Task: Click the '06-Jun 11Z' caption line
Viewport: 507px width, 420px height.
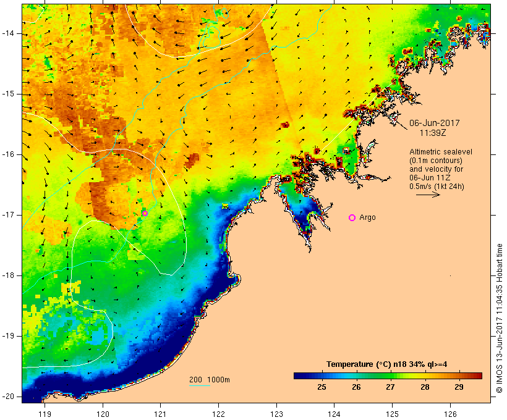Action: [x=430, y=178]
